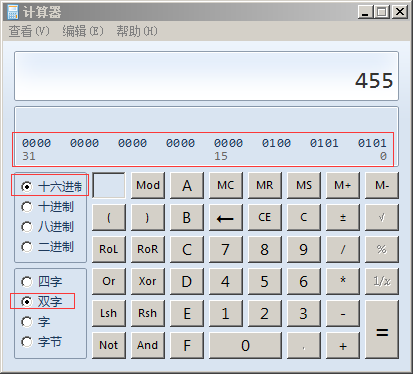Click the left parenthesis button
Screen dimensions: 413x374
click(x=109, y=217)
